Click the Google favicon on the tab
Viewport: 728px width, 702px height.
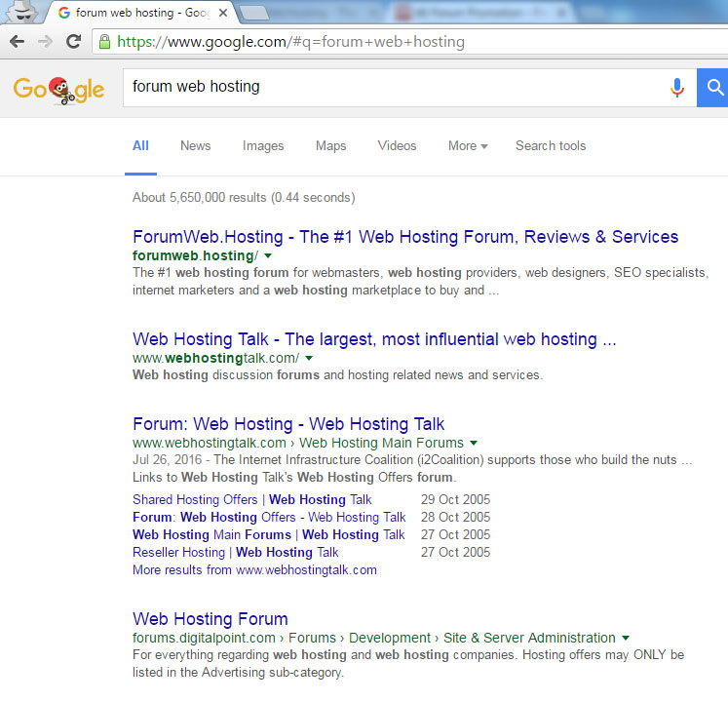pos(64,13)
